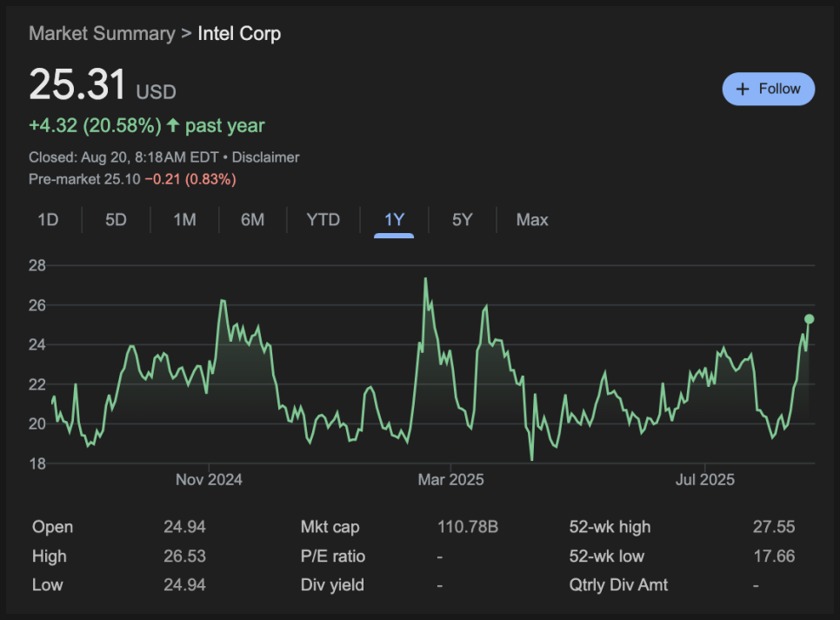The height and width of the screenshot is (620, 840).
Task: Click the Intel Corp title text
Action: tap(239, 33)
